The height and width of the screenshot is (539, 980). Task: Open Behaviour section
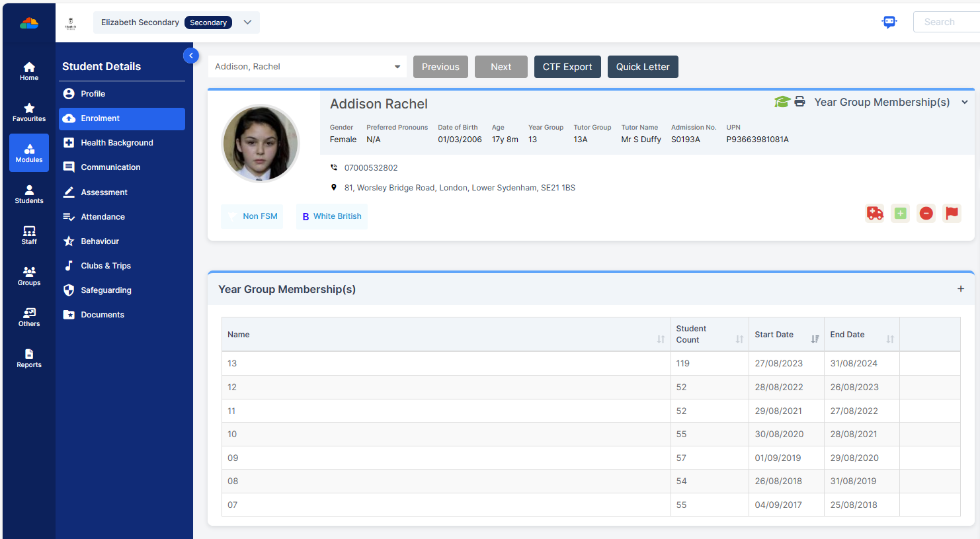coord(122,241)
